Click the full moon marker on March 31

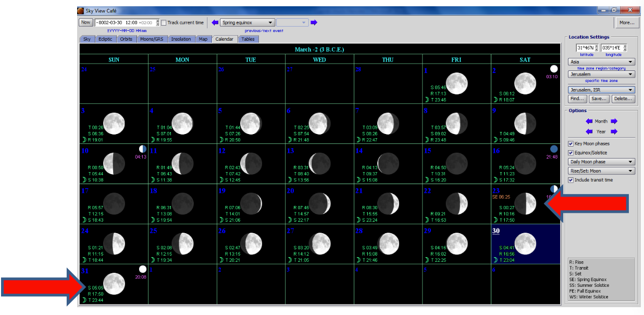(x=142, y=269)
